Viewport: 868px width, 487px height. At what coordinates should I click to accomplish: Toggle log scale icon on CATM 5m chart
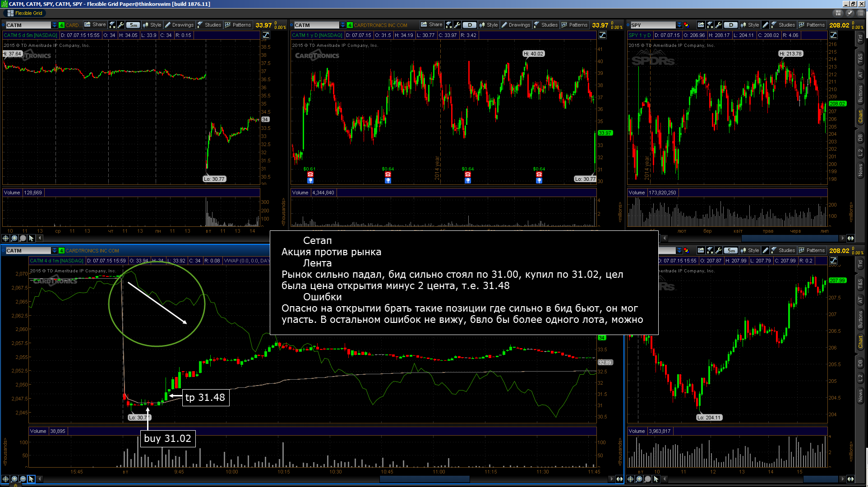coord(266,35)
